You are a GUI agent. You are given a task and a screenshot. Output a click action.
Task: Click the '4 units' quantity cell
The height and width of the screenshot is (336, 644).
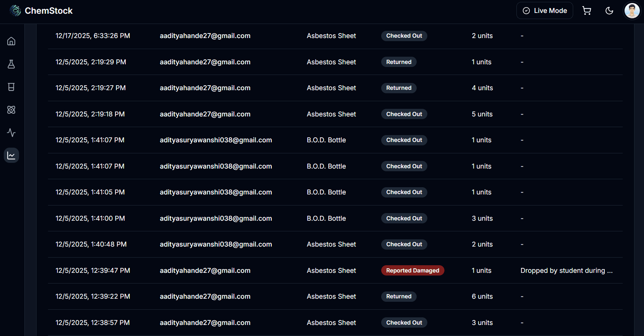point(482,88)
